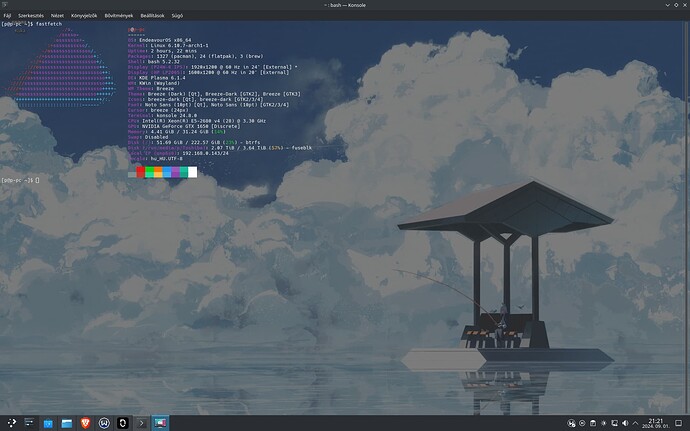Open the Szerkesztés menu
Image resolution: width=690 pixels, height=431 pixels.
pos(31,16)
